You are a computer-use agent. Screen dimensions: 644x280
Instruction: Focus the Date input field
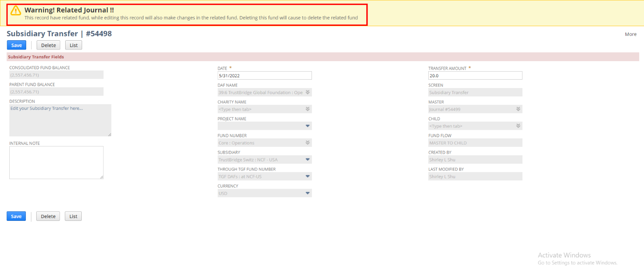[x=264, y=76]
